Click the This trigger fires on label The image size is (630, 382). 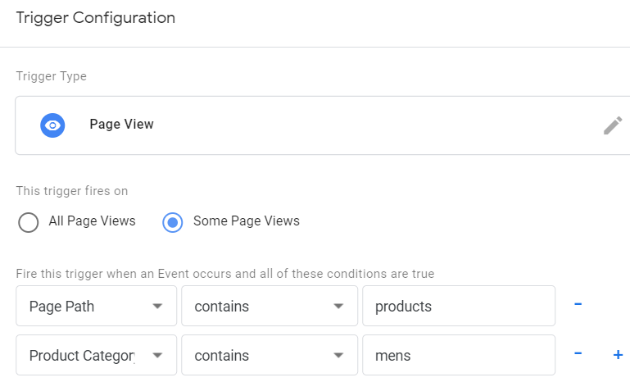pos(72,191)
